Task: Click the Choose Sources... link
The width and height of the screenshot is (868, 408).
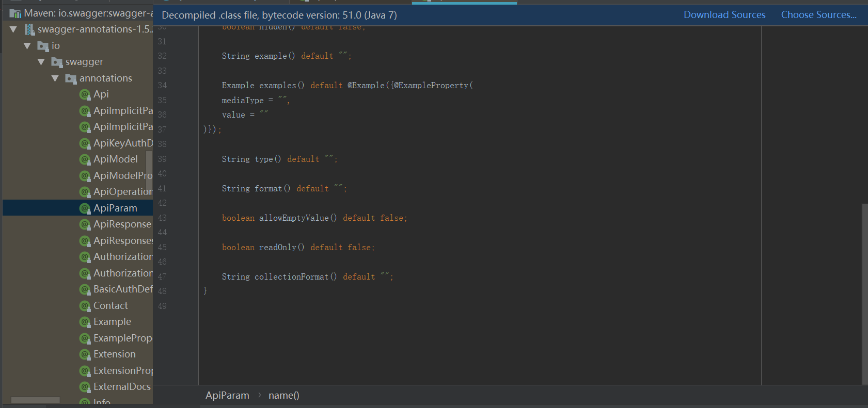Action: (819, 15)
